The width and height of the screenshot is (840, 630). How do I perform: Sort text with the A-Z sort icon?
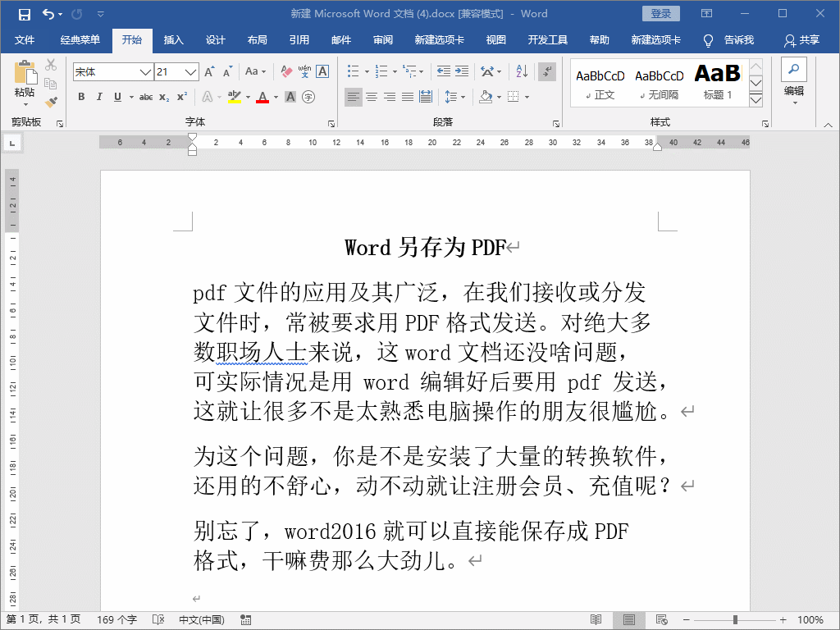point(522,71)
